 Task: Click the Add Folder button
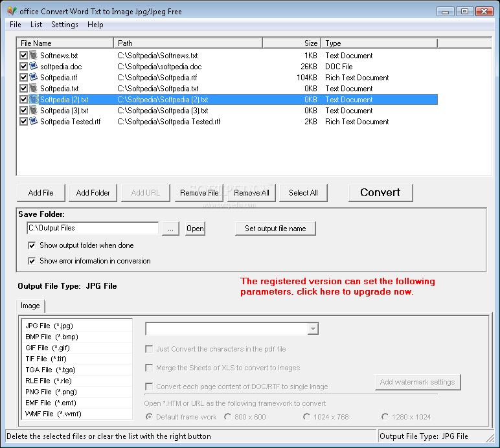pos(93,193)
